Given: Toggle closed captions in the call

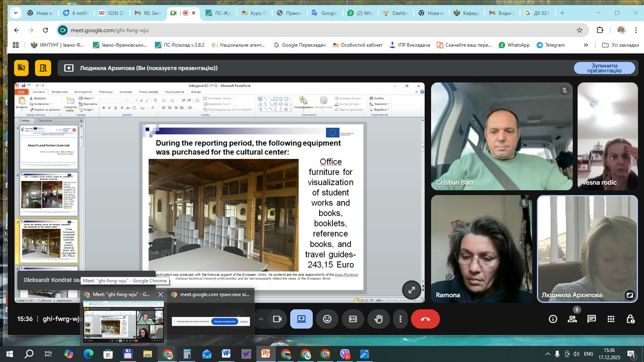Looking at the screenshot, I should [353, 319].
